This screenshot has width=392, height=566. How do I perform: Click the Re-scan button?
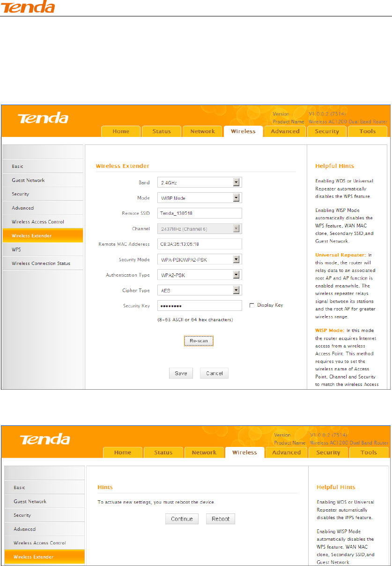199,341
